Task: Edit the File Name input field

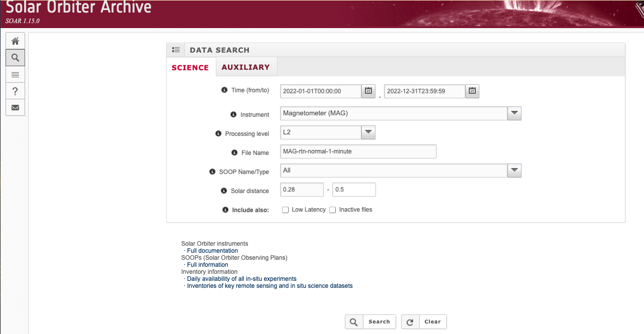Action: point(358,151)
